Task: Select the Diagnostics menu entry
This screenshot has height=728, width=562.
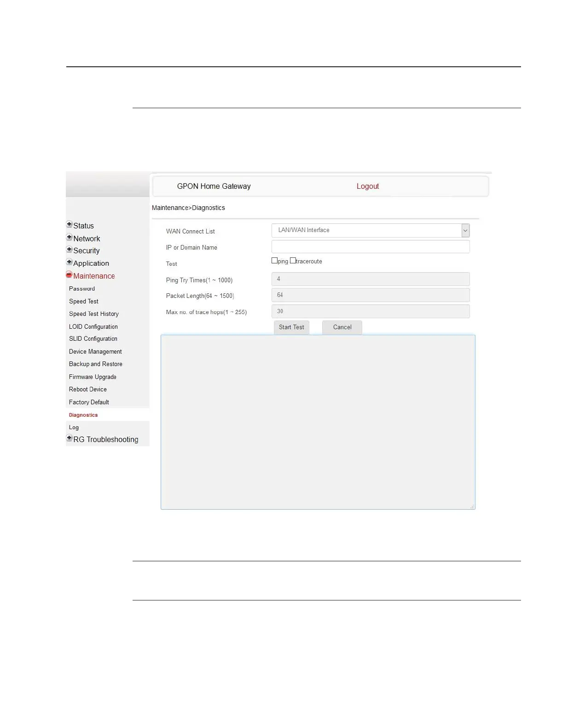Action: point(83,415)
